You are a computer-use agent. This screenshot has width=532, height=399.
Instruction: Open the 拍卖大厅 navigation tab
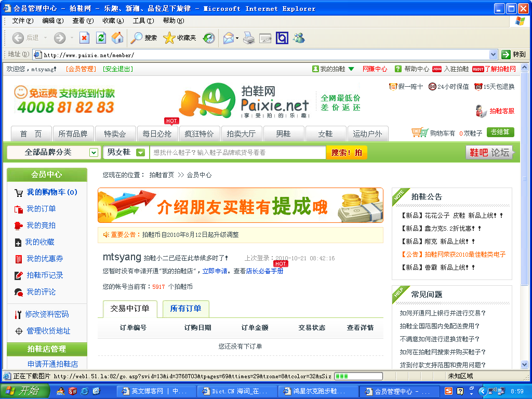[x=241, y=134]
